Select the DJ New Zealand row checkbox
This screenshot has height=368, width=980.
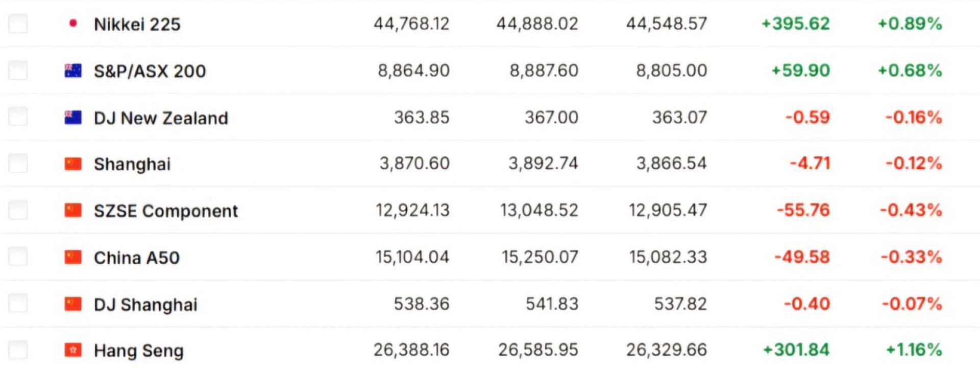coord(18,117)
